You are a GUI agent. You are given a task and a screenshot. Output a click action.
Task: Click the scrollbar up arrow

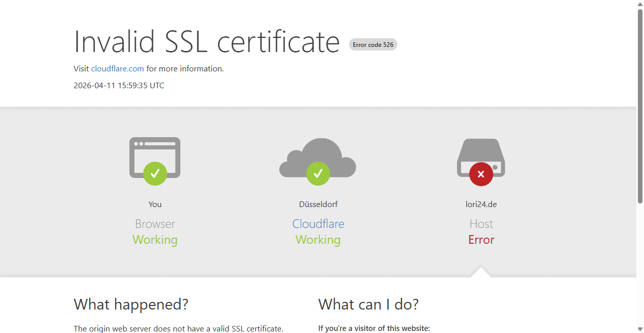(x=640, y=4)
